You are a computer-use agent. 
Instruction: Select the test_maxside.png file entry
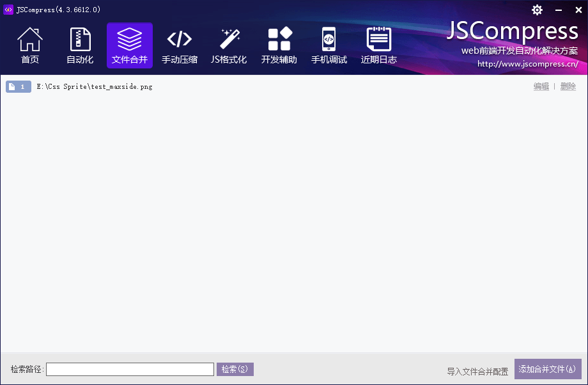tap(95, 87)
